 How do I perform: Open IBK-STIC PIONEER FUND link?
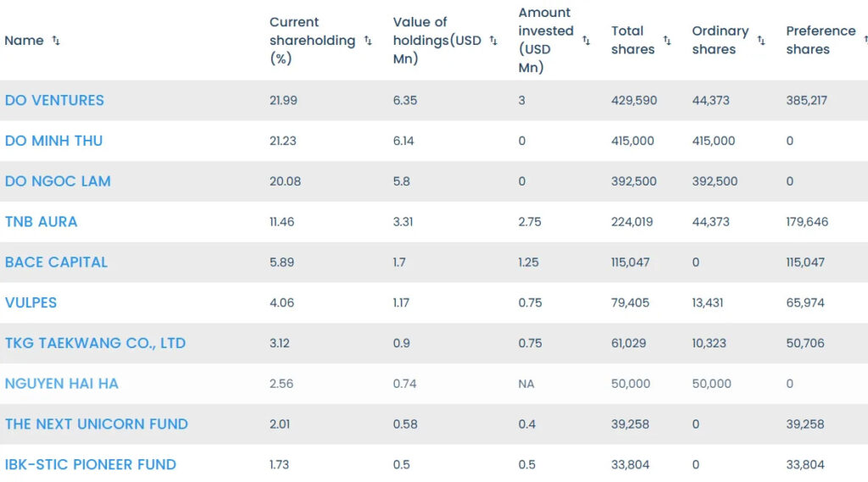(x=90, y=464)
